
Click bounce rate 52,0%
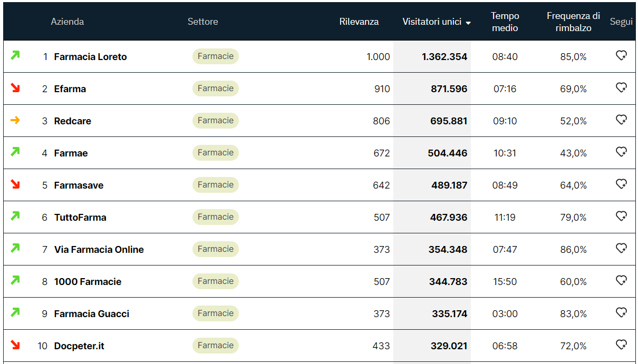click(574, 121)
